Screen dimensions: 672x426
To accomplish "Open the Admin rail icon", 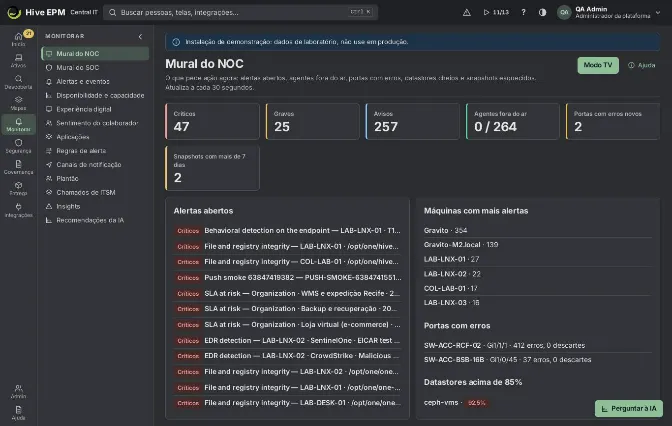I will pos(18,391).
